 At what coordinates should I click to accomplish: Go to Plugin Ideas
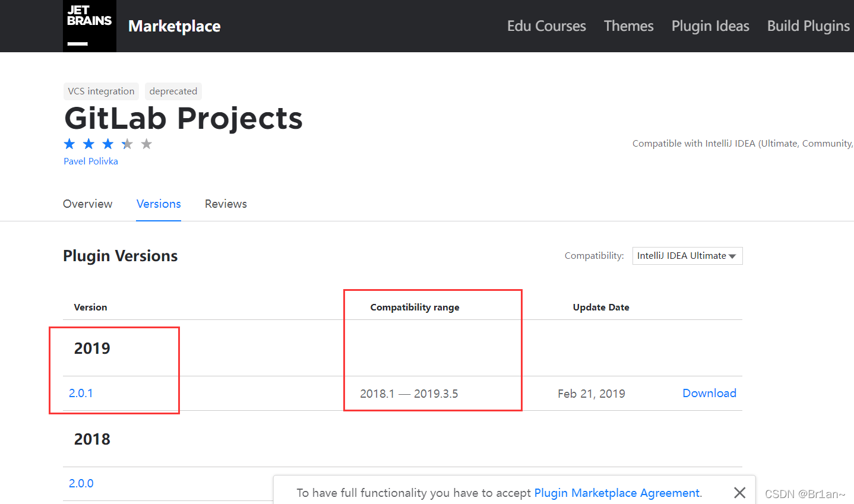point(710,26)
